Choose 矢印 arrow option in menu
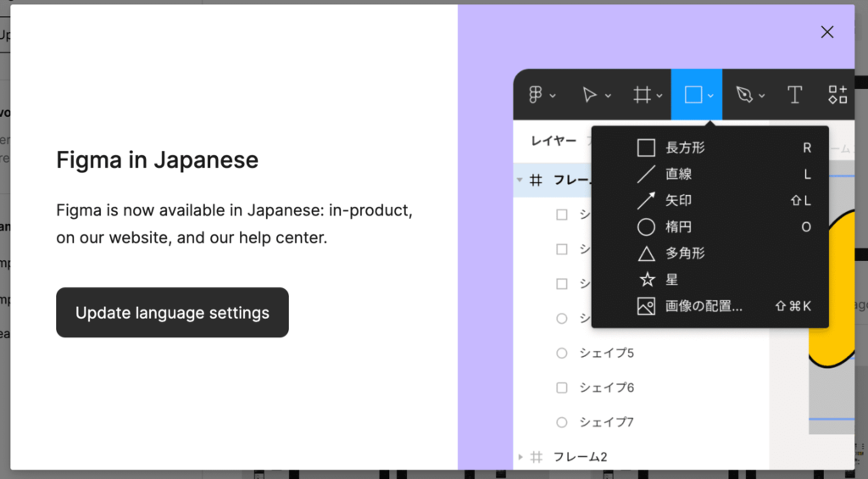The image size is (868, 479). coord(678,201)
